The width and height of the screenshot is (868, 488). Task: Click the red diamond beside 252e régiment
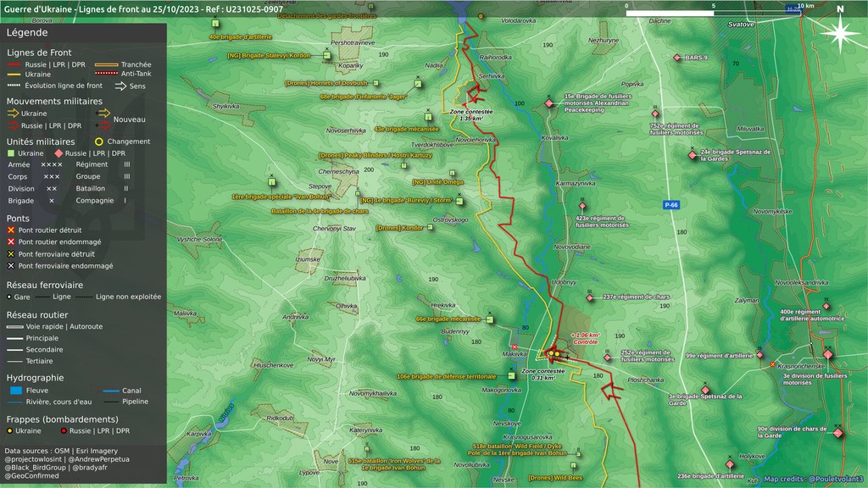[607, 358]
